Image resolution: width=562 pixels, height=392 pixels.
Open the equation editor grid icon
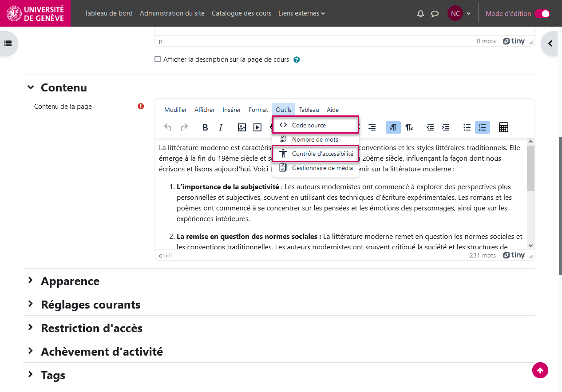point(503,128)
